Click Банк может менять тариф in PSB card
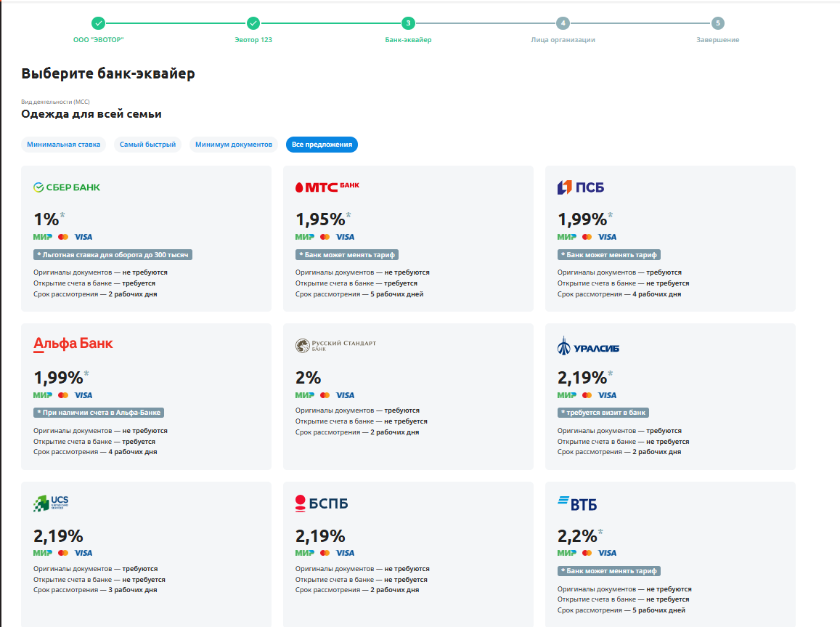 coord(609,255)
